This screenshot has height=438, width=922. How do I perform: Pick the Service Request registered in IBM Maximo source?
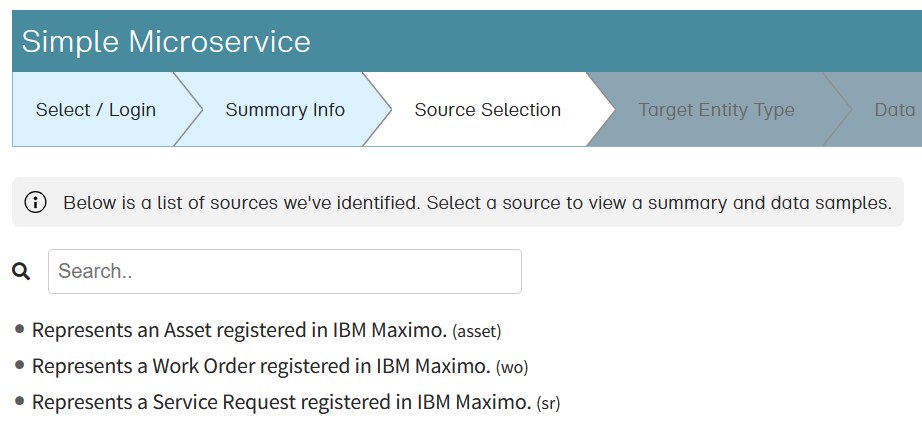(x=281, y=402)
